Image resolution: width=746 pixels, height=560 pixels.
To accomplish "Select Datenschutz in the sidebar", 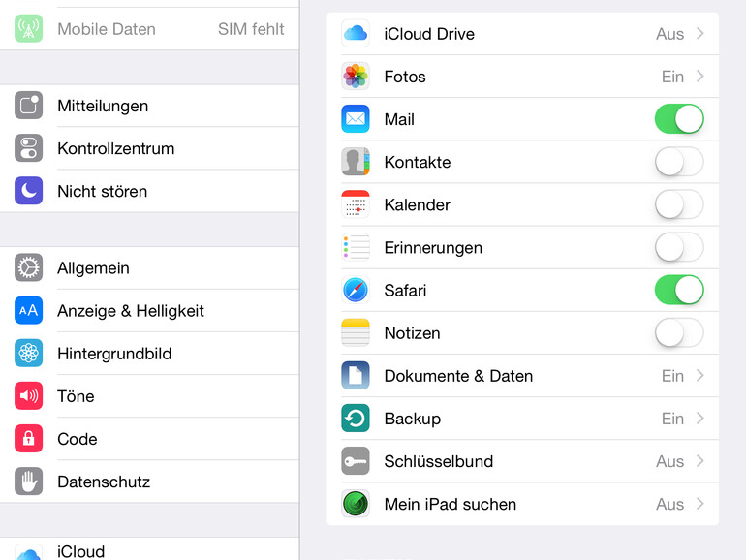I will pos(149,482).
